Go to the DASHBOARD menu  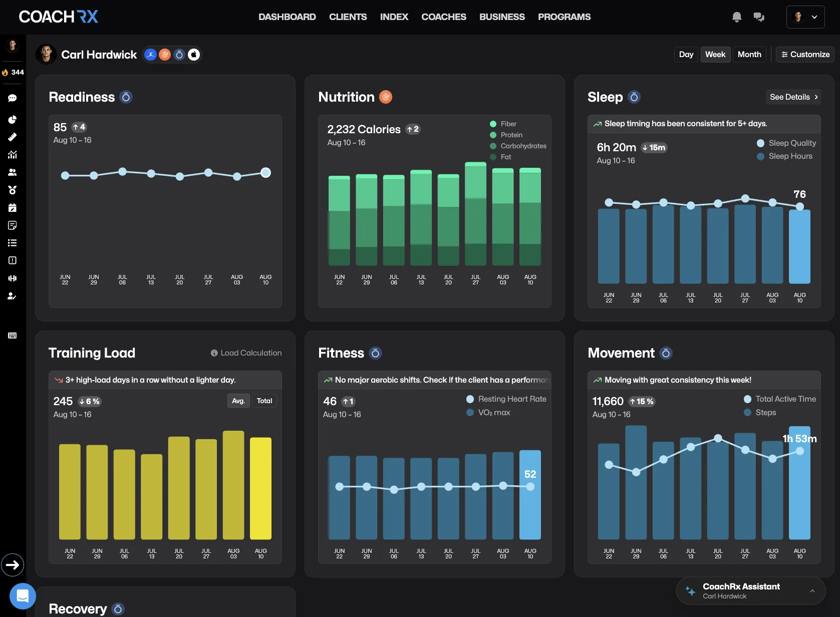(x=287, y=17)
